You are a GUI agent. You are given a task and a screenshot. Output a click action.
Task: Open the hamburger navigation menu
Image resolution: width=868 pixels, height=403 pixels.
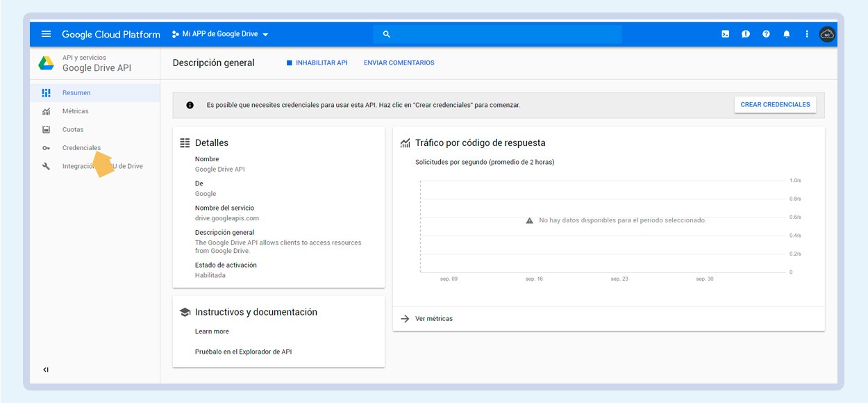coord(46,34)
